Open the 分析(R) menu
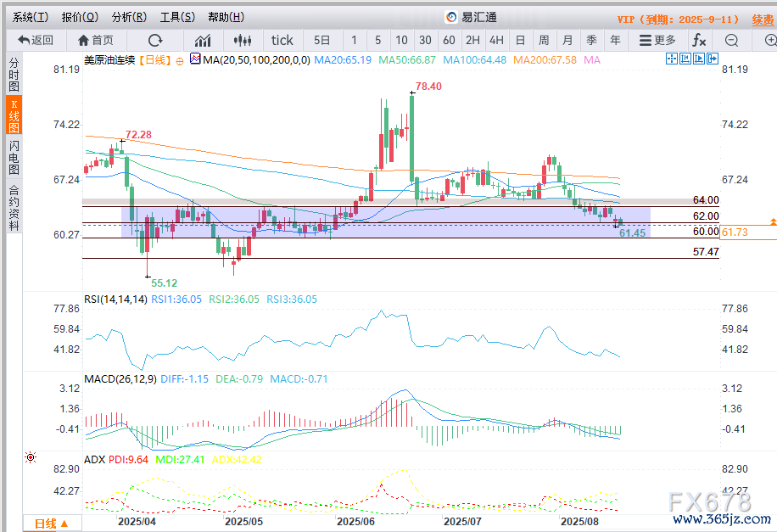The image size is (777, 532). point(129,17)
